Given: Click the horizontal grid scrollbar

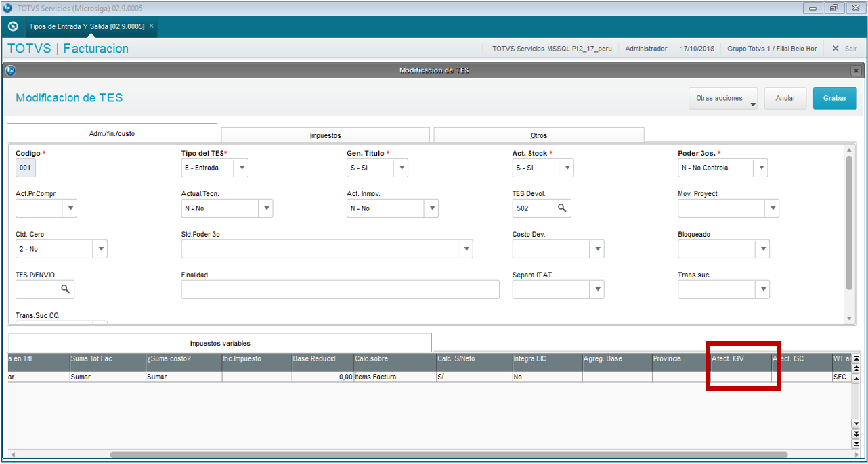Looking at the screenshot, I should click(x=448, y=455).
